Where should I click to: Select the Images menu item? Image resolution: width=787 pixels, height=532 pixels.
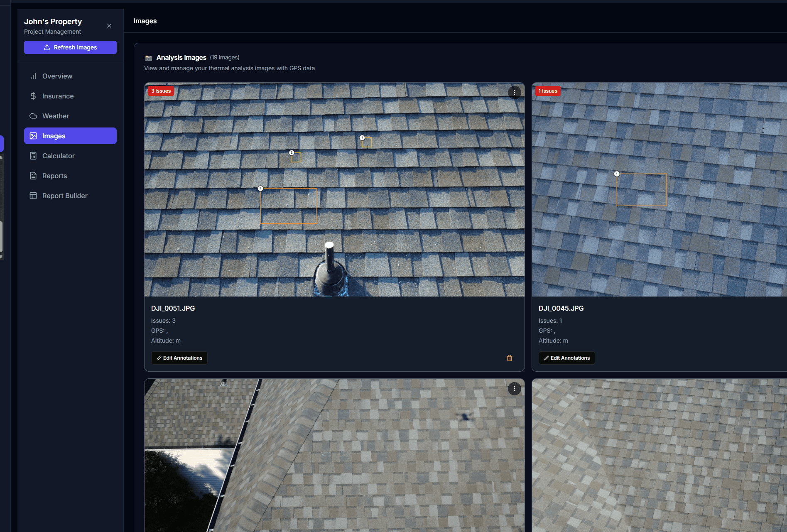(70, 136)
